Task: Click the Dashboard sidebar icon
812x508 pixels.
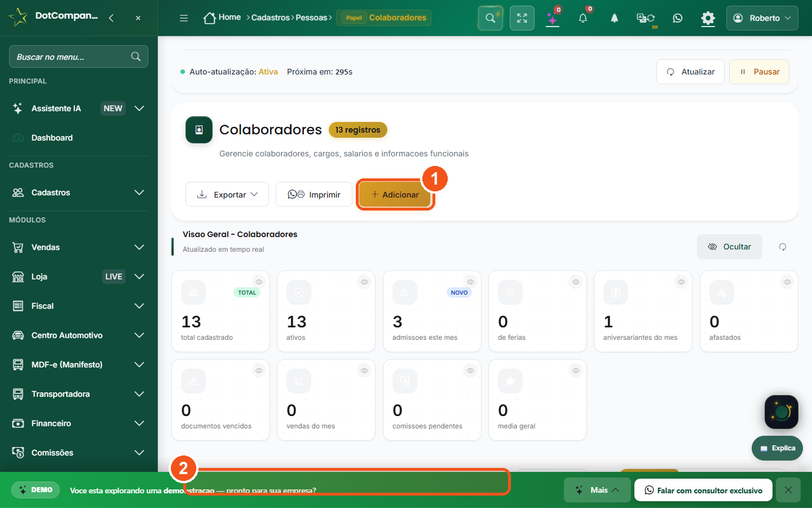Action: [18, 138]
